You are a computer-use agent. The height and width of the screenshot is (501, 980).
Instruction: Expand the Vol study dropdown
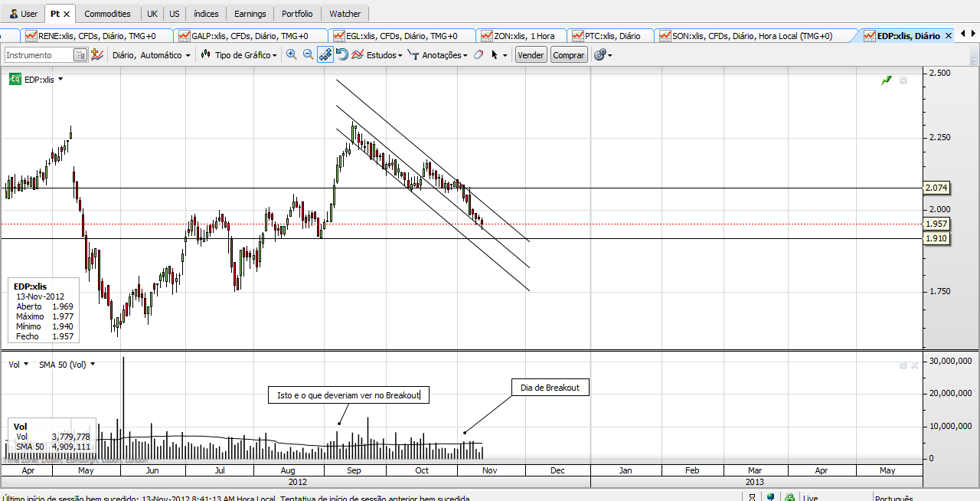(x=26, y=365)
